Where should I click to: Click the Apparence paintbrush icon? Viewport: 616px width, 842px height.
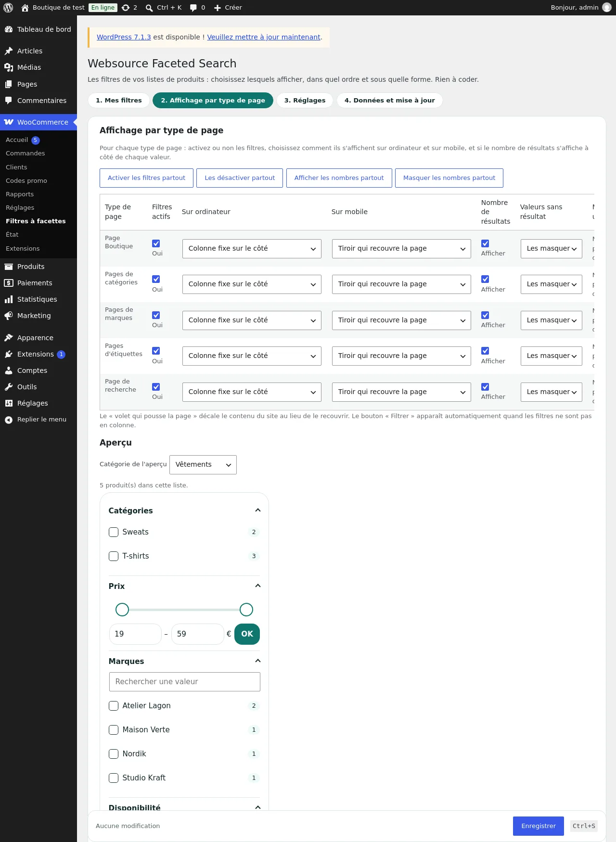pyautogui.click(x=9, y=338)
